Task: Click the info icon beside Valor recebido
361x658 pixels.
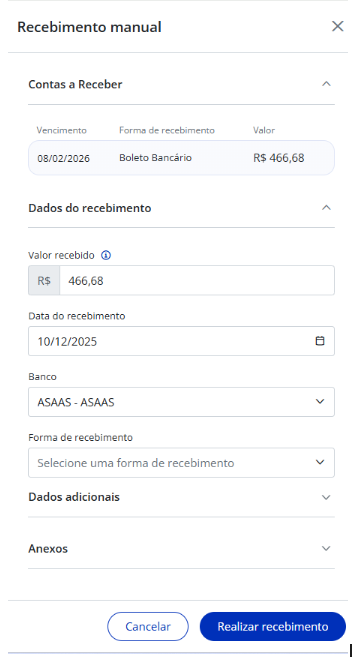Action: [x=106, y=255]
